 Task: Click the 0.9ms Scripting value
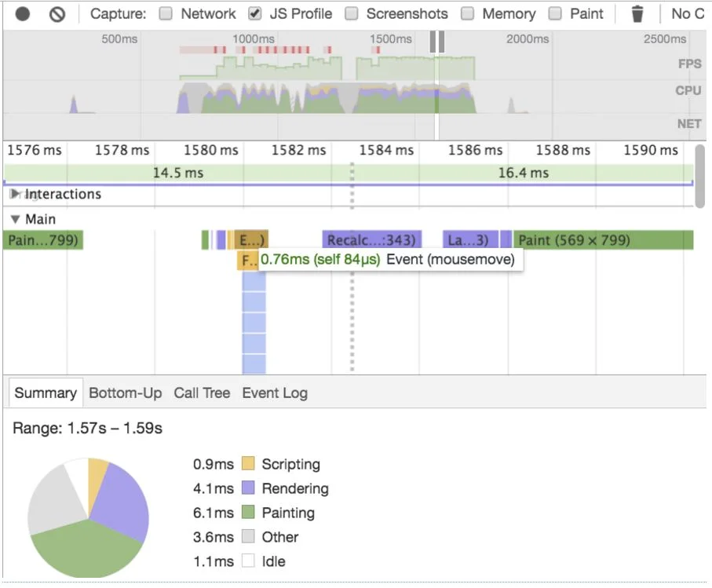pyautogui.click(x=214, y=464)
